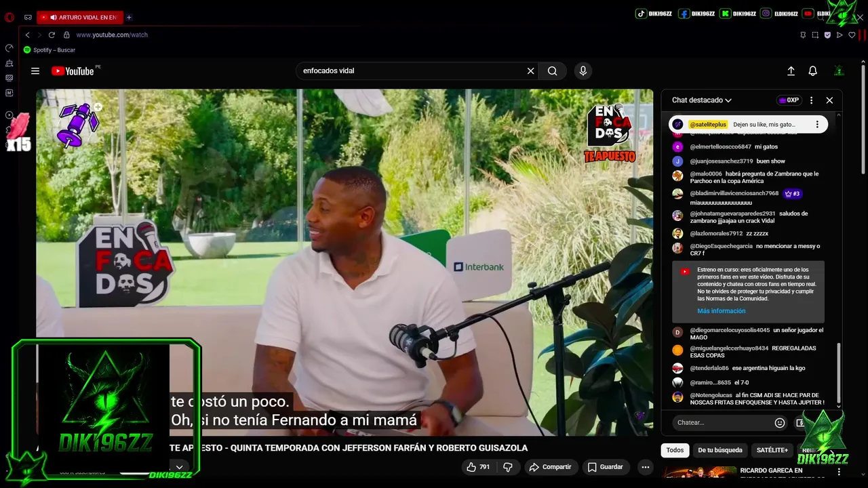This screenshot has height=488, width=868.
Task: Open the Opera menu logo
Action: [x=9, y=17]
